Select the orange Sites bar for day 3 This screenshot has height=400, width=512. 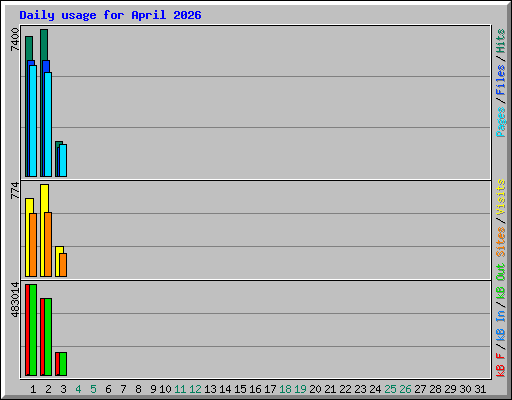(63, 265)
